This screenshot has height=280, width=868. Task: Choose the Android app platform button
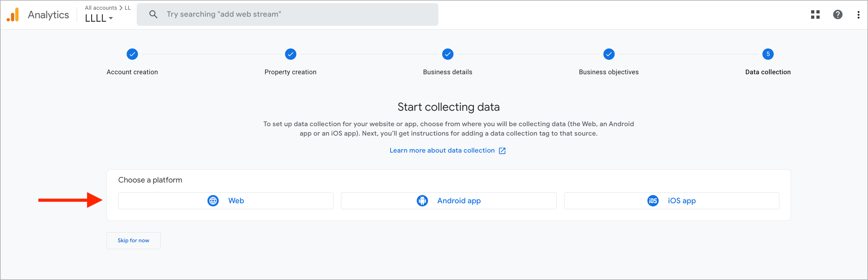[x=448, y=201]
